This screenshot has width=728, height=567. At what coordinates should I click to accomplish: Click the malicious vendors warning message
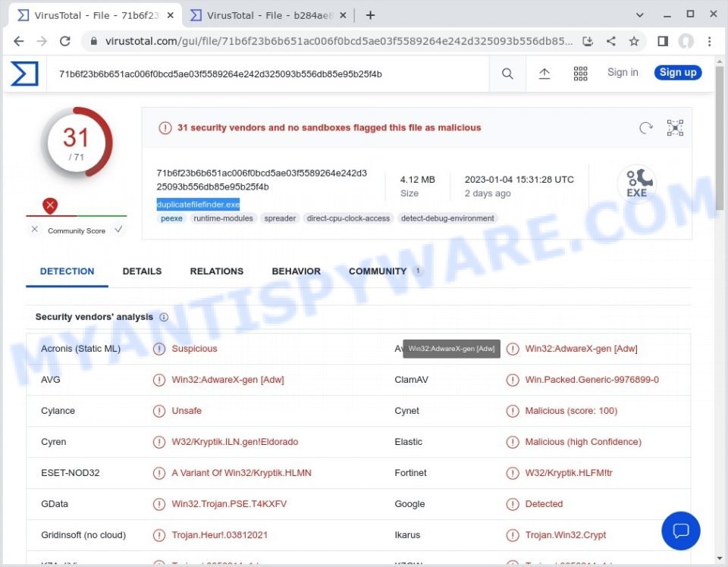pyautogui.click(x=329, y=127)
